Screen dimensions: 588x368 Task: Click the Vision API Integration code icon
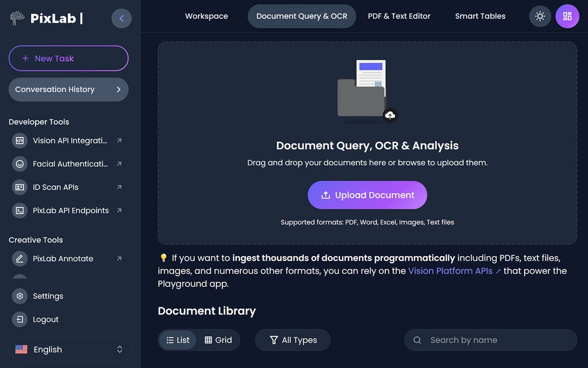coord(20,141)
